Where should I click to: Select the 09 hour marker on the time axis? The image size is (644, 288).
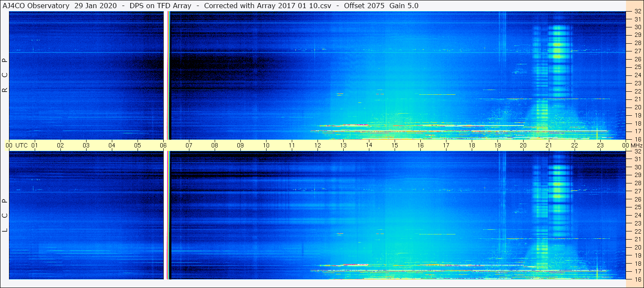[240, 145]
